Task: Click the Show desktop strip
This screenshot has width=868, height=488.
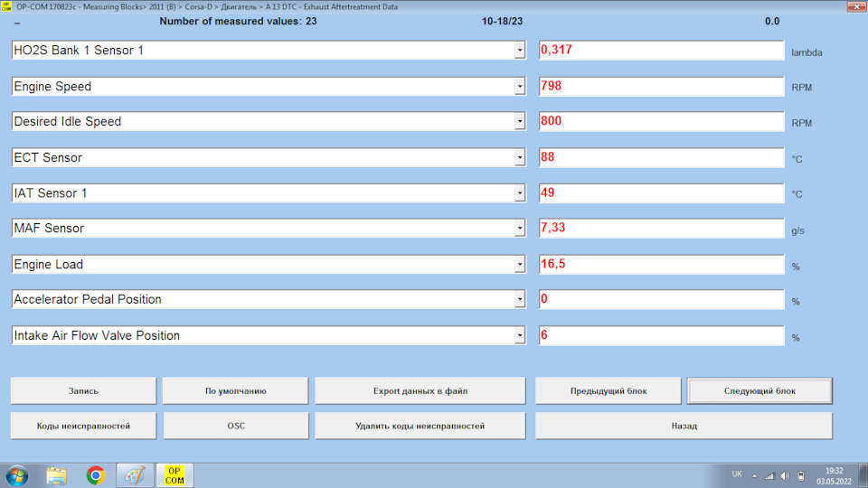Action: [863, 476]
